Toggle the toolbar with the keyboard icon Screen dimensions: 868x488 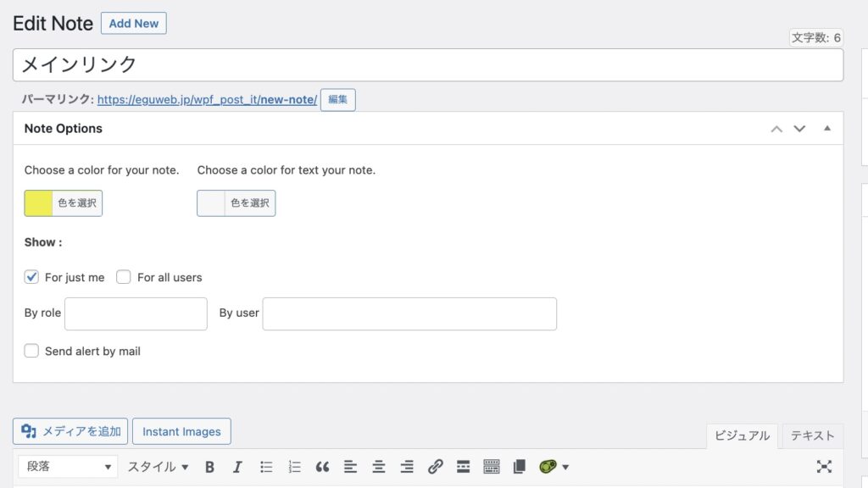click(x=492, y=467)
